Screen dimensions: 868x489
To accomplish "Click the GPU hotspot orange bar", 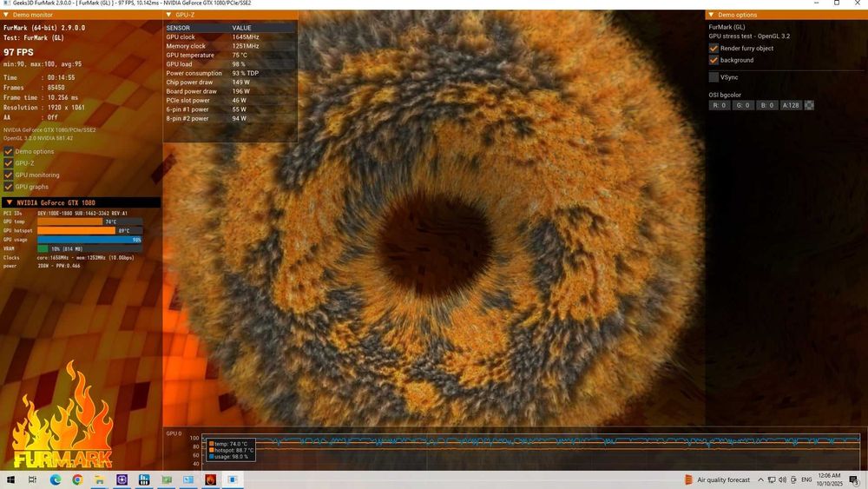I will coord(76,230).
